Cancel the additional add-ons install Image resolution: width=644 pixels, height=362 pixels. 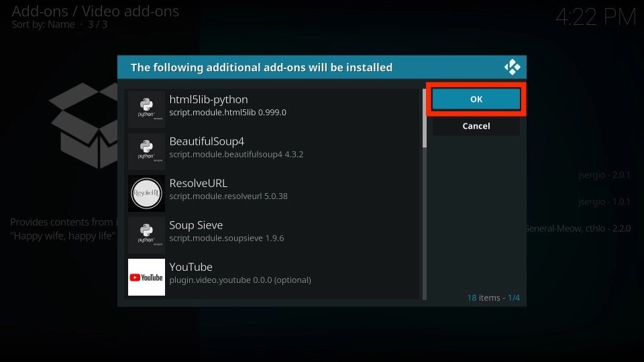tap(476, 126)
